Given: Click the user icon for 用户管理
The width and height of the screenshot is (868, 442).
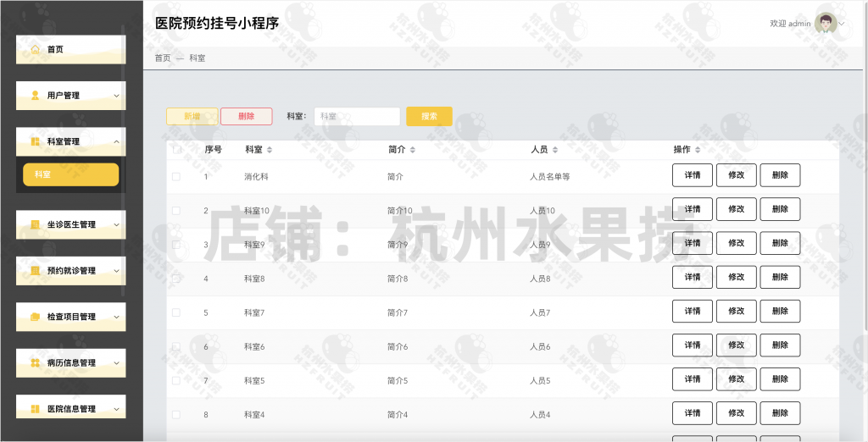Looking at the screenshot, I should coord(35,95).
